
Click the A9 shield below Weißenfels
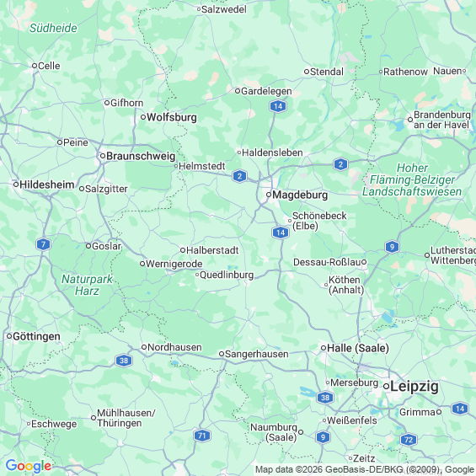(x=323, y=437)
